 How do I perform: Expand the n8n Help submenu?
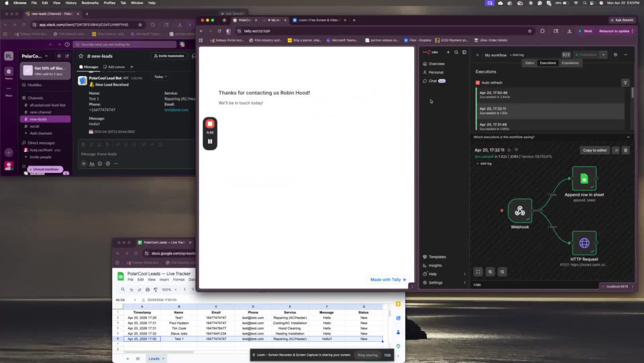464,274
